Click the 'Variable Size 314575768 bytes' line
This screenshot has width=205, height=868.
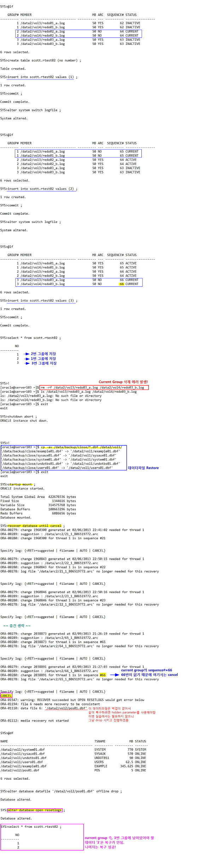coord(38,505)
